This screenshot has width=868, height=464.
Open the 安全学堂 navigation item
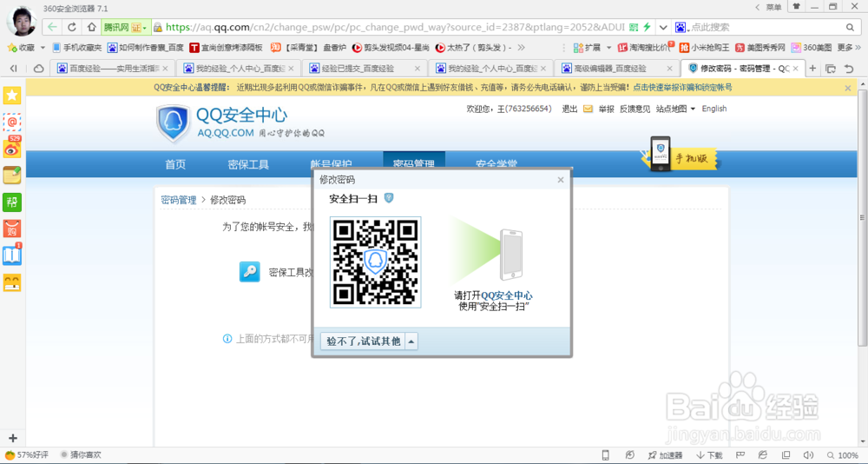point(496,164)
